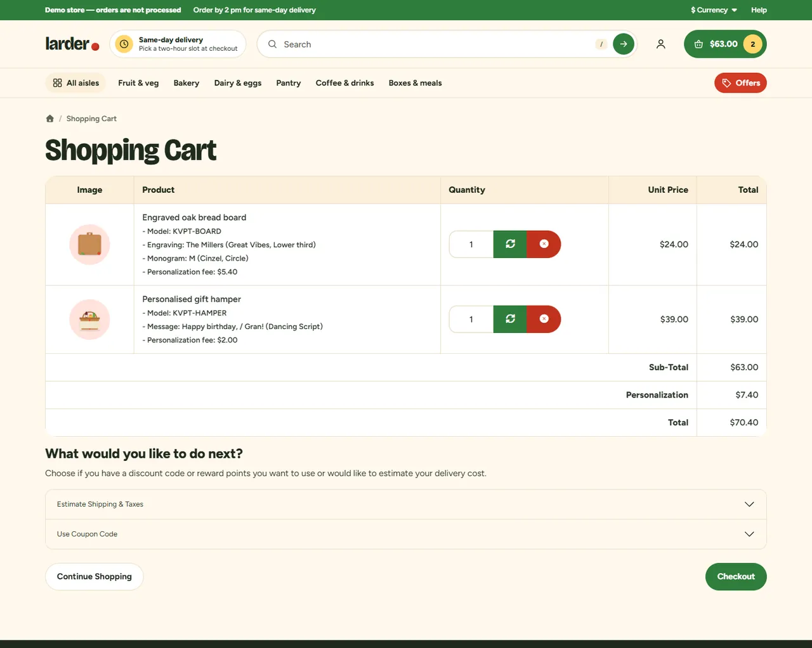The width and height of the screenshot is (812, 648).
Task: Click the All aisles grid icon
Action: (x=57, y=83)
